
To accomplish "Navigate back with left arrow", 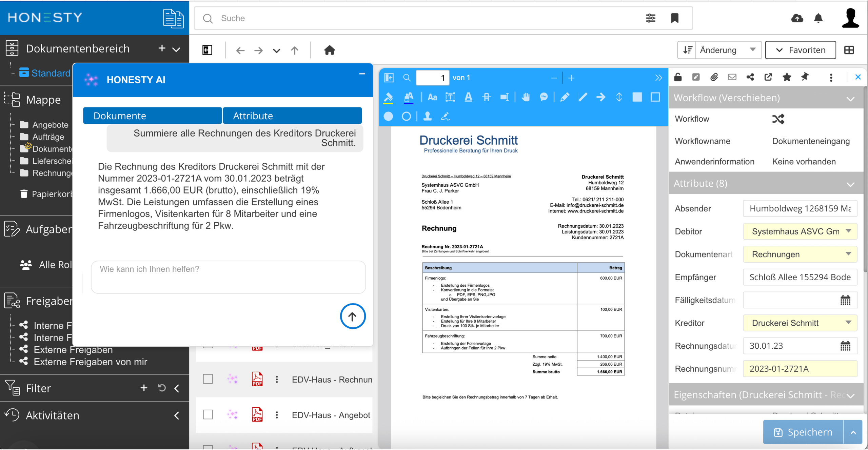I will coord(240,50).
